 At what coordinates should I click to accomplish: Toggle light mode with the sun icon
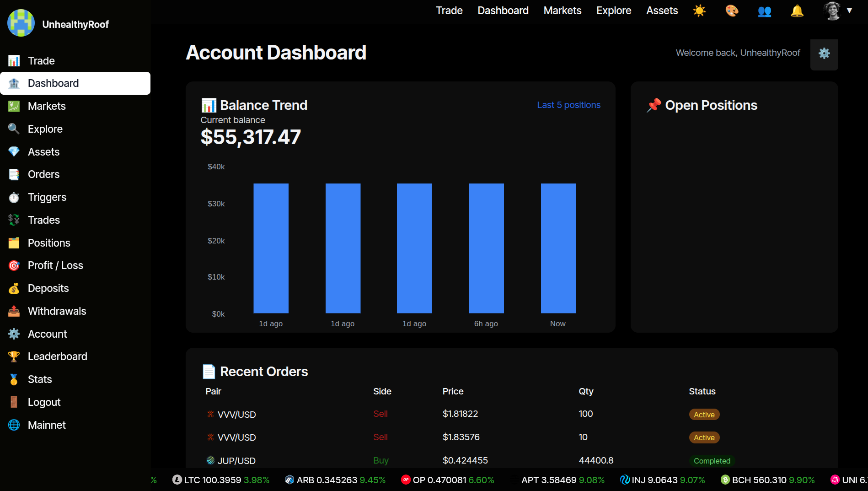[x=700, y=11]
